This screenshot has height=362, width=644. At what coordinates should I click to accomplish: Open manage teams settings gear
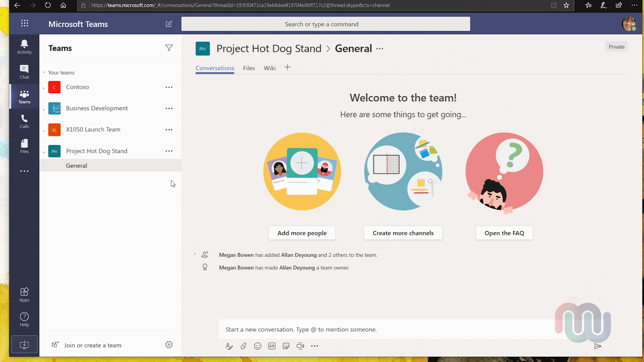point(169,345)
